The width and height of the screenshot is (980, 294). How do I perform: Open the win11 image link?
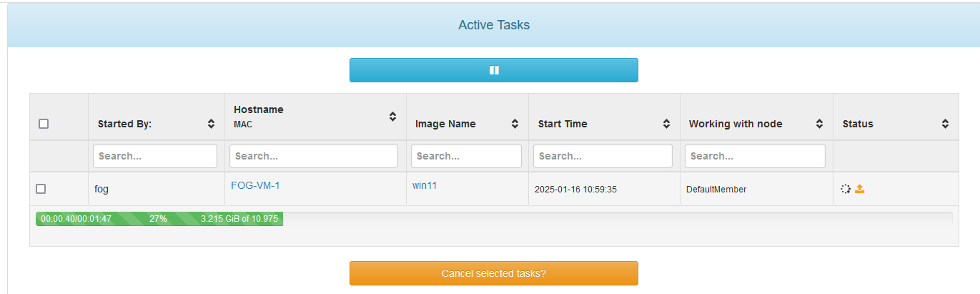tap(425, 185)
